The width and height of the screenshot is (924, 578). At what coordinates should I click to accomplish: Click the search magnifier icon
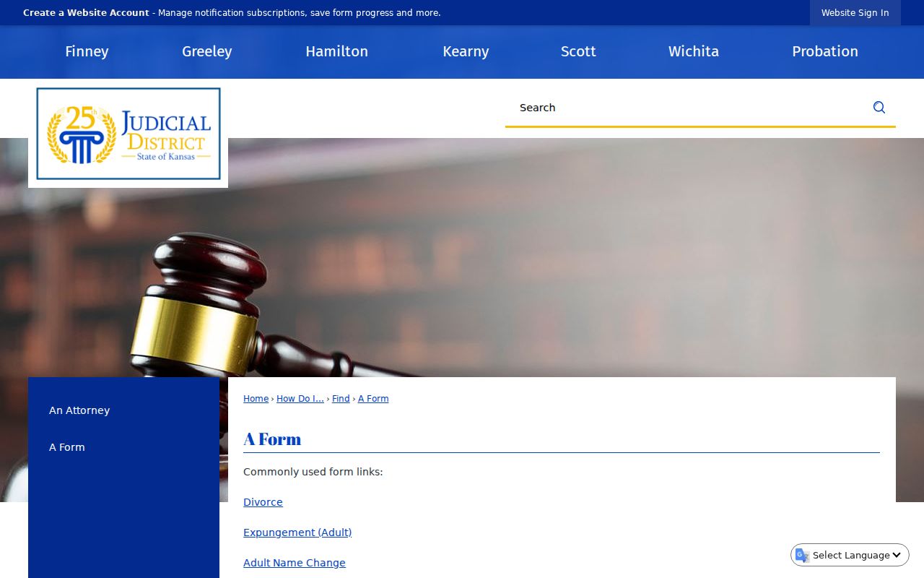coord(879,108)
